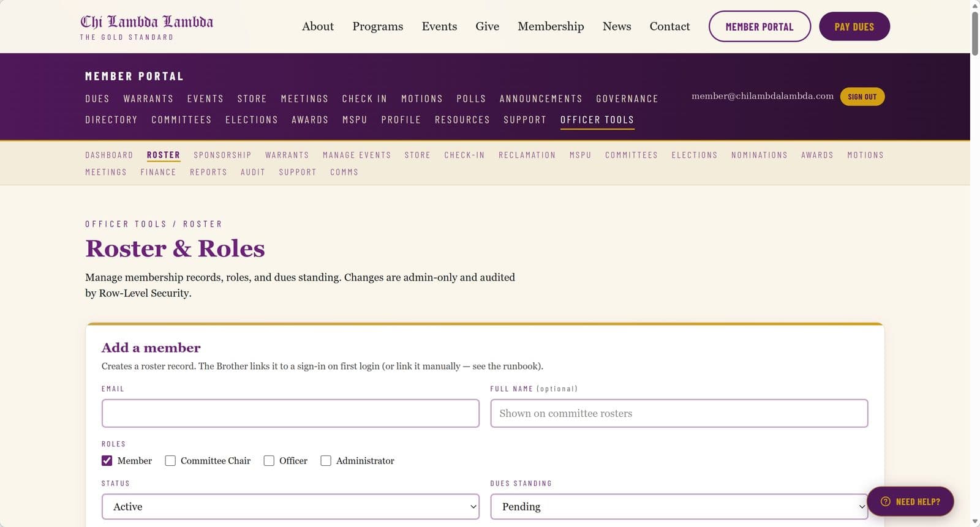Open the Need Help widget
Screen dimensions: 980x527
[x=910, y=502]
